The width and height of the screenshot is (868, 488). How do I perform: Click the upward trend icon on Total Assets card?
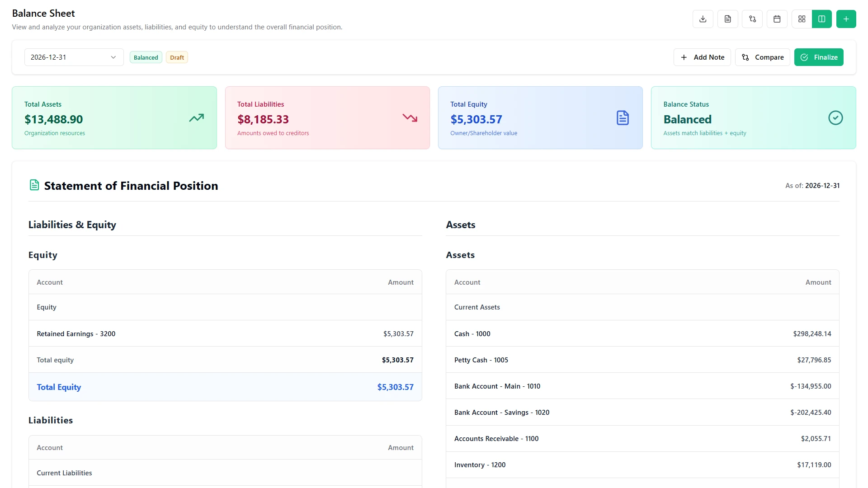pos(196,118)
